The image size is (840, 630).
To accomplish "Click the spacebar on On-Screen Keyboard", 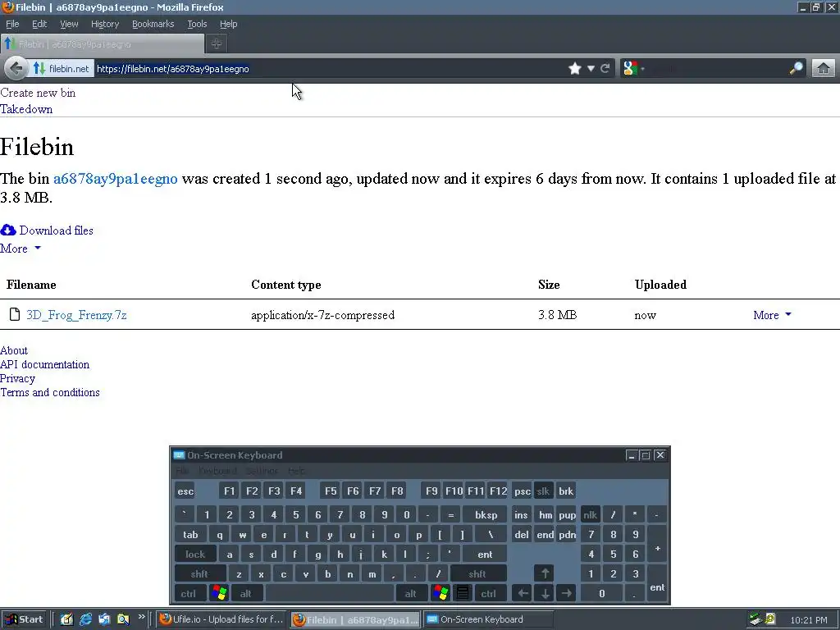I will pyautogui.click(x=330, y=594).
